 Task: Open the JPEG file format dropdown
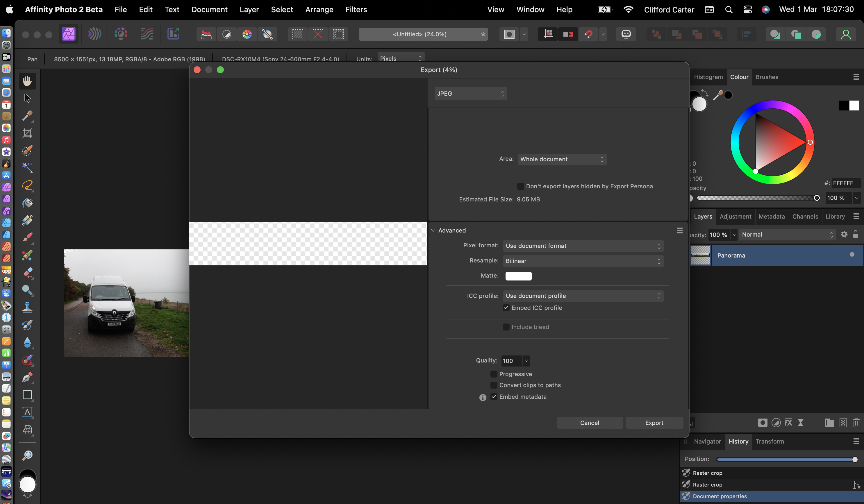pos(470,94)
